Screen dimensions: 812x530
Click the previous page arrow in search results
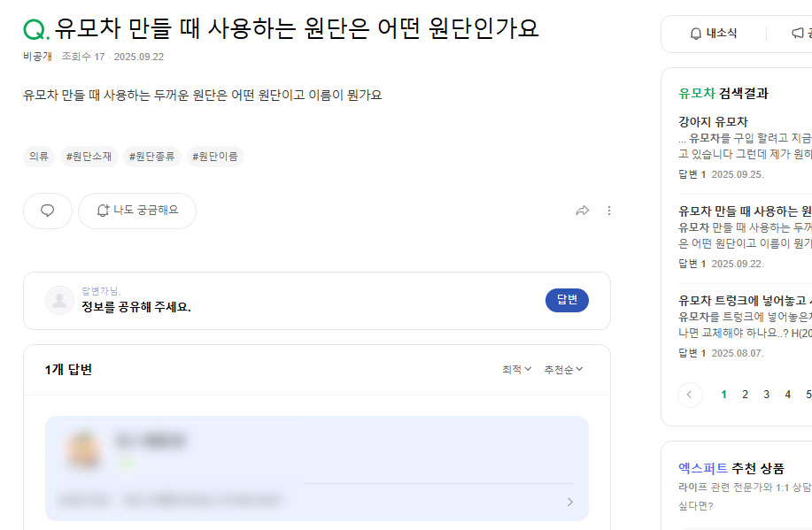pos(690,395)
